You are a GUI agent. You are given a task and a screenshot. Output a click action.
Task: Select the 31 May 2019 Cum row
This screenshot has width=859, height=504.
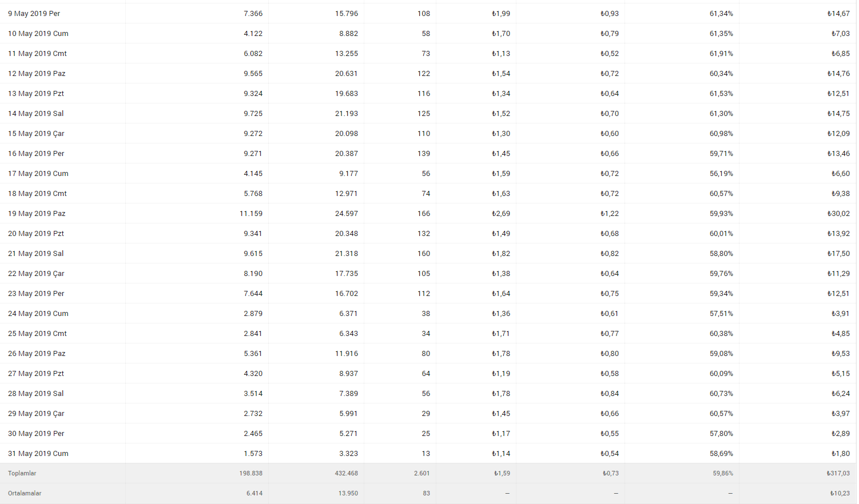coord(428,453)
